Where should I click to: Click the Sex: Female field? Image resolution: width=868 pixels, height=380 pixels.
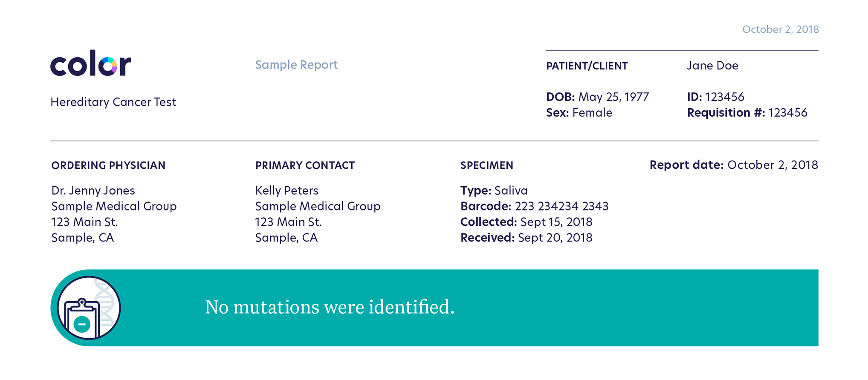tap(579, 113)
